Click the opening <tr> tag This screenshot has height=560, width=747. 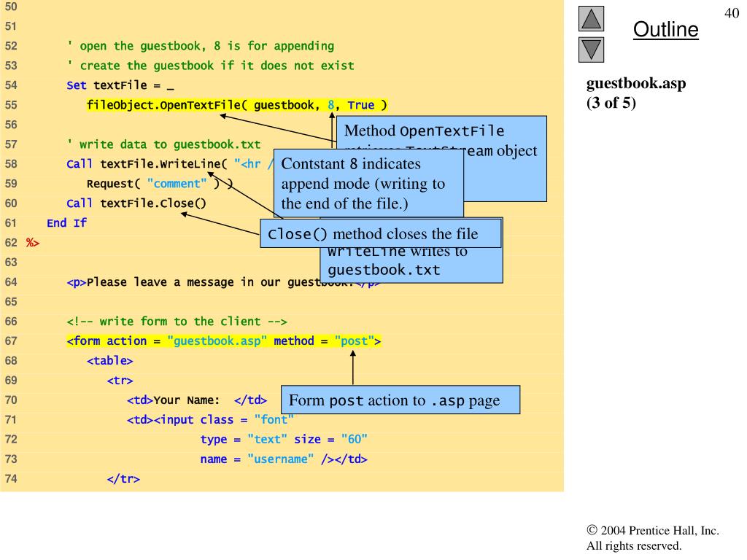[x=120, y=381]
